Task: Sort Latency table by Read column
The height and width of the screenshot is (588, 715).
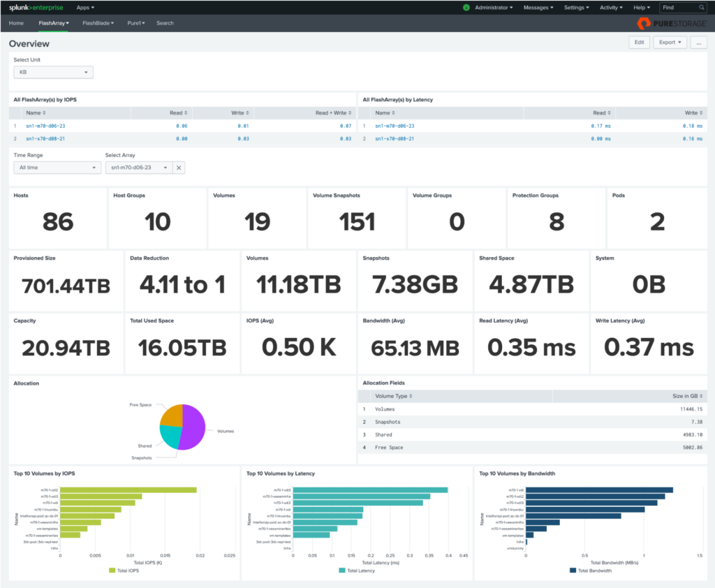Action: [x=601, y=112]
